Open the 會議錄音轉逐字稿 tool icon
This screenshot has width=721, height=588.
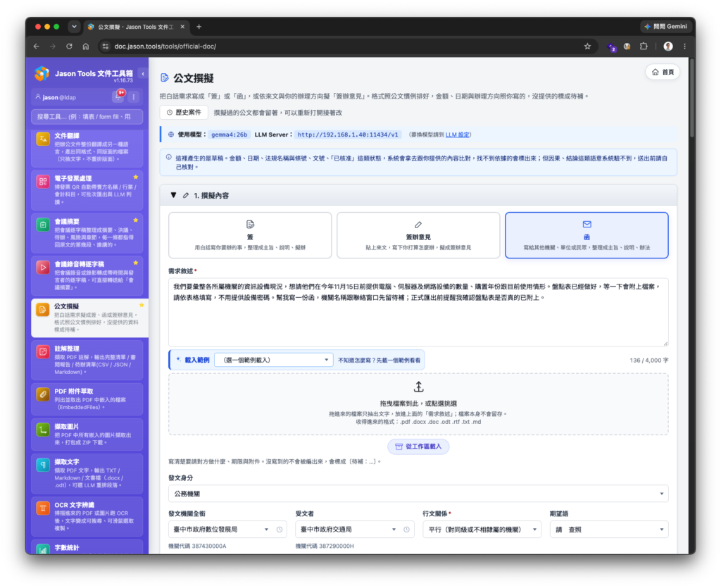click(x=43, y=267)
